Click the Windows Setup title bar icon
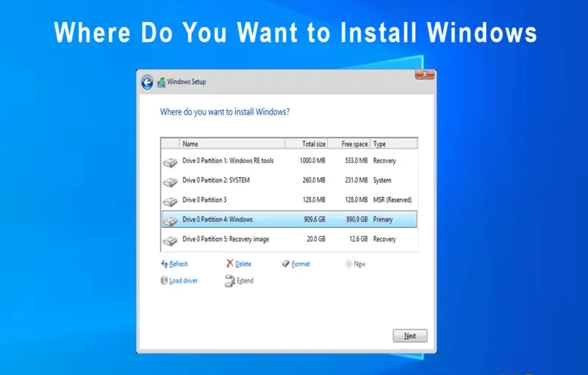The image size is (588, 375). click(161, 82)
